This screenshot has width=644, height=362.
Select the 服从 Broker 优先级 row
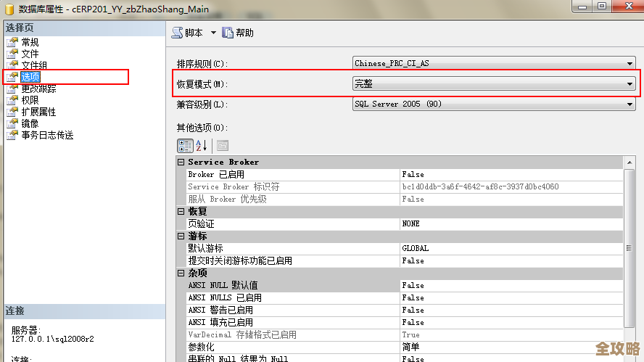click(404, 199)
